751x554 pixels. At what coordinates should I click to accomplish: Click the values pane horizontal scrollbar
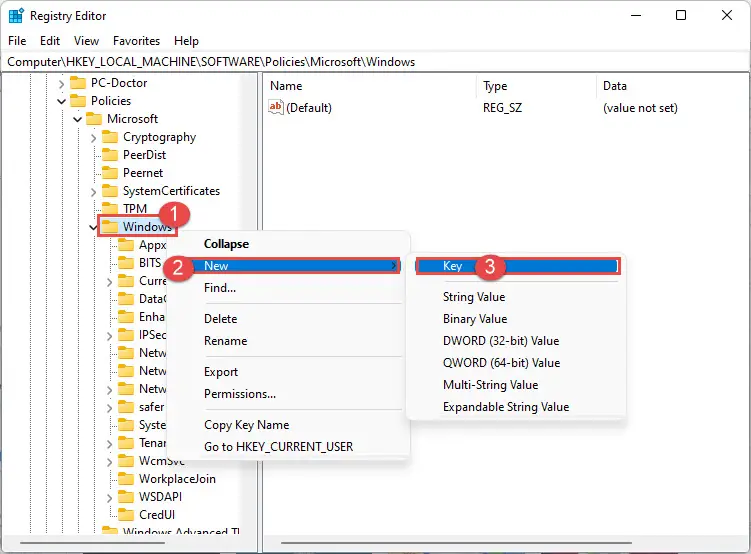tap(456, 543)
